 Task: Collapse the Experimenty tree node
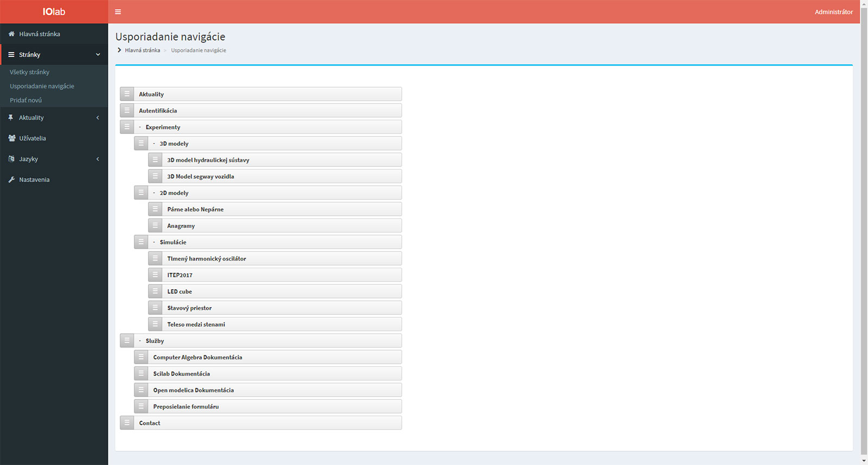(140, 127)
